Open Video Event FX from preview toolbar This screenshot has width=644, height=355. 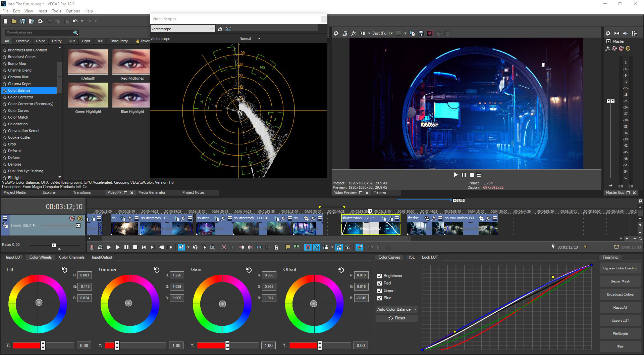[x=354, y=33]
